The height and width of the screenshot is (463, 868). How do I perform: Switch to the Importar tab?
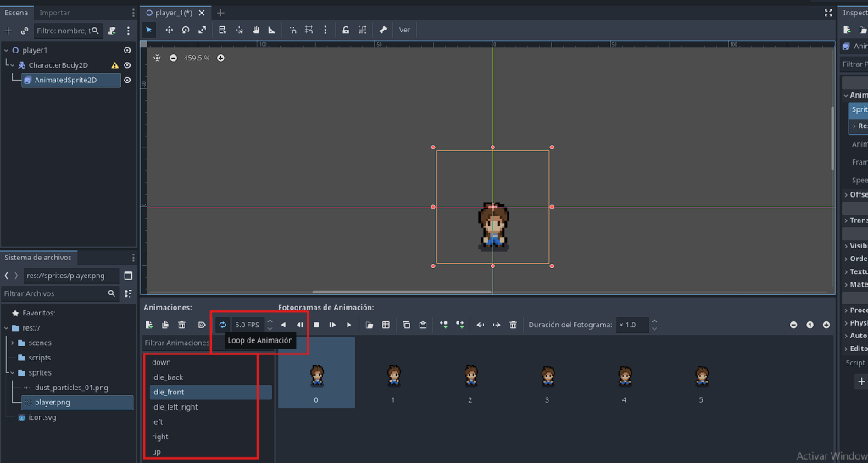54,13
